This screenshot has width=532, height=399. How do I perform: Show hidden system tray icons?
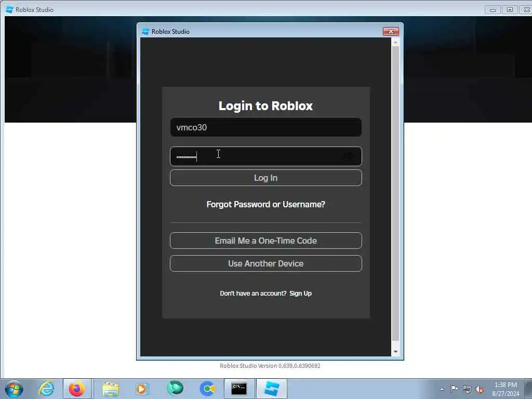[x=442, y=389]
